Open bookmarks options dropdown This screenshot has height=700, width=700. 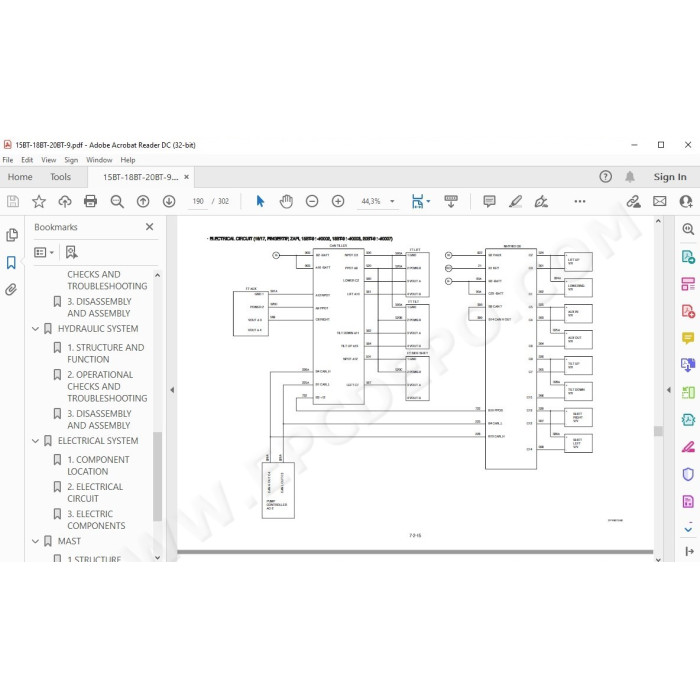(44, 253)
